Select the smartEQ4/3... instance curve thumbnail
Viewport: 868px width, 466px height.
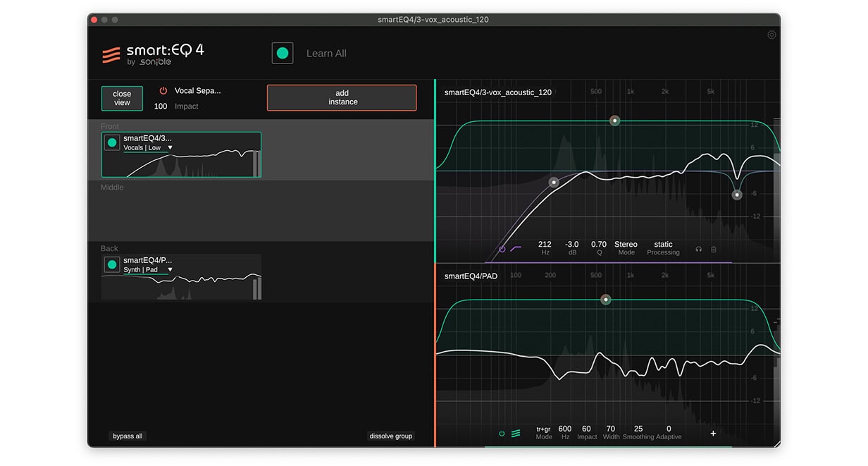click(x=182, y=154)
